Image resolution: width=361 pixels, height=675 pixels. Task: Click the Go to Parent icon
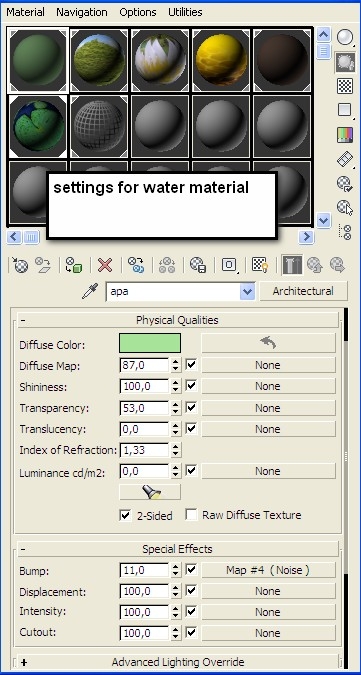point(315,265)
